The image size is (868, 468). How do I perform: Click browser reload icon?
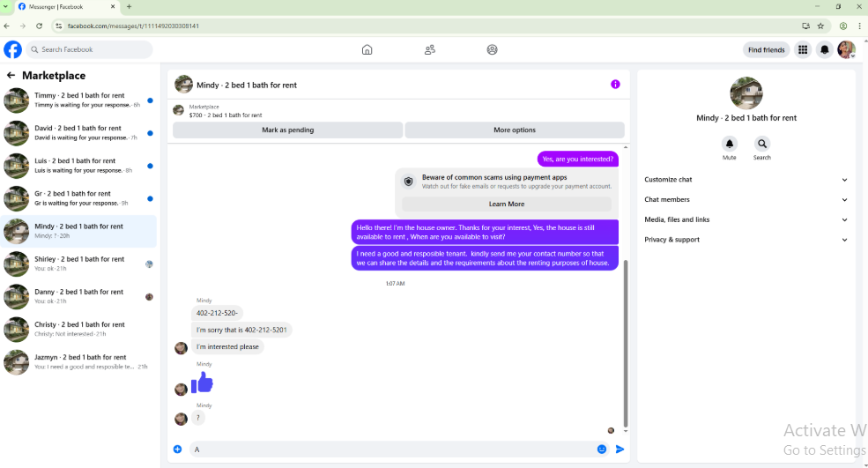coord(40,26)
